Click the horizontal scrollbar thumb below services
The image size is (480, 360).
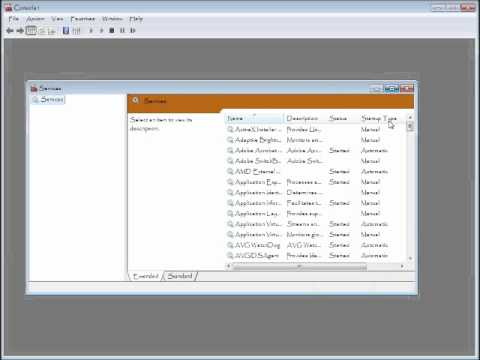(300, 266)
